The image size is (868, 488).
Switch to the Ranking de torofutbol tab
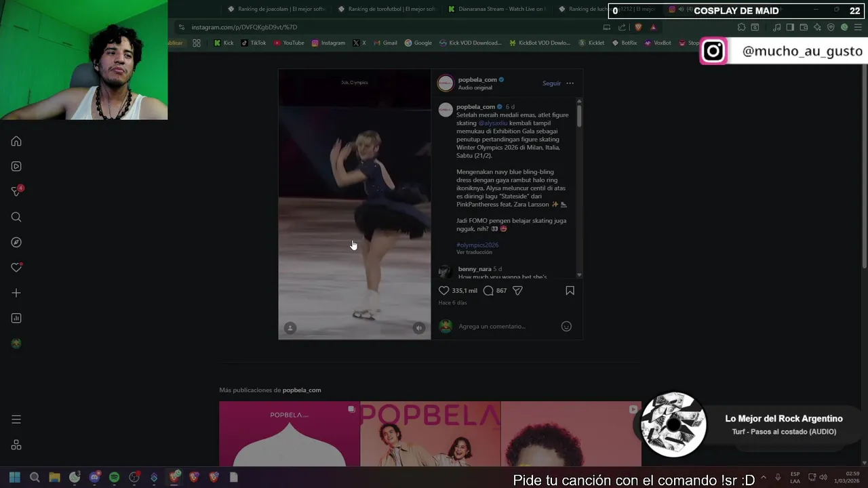tap(387, 9)
